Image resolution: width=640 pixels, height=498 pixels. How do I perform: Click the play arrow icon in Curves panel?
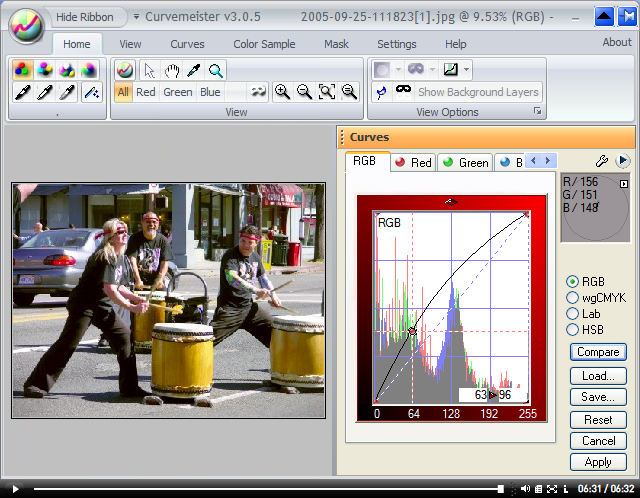pos(622,161)
